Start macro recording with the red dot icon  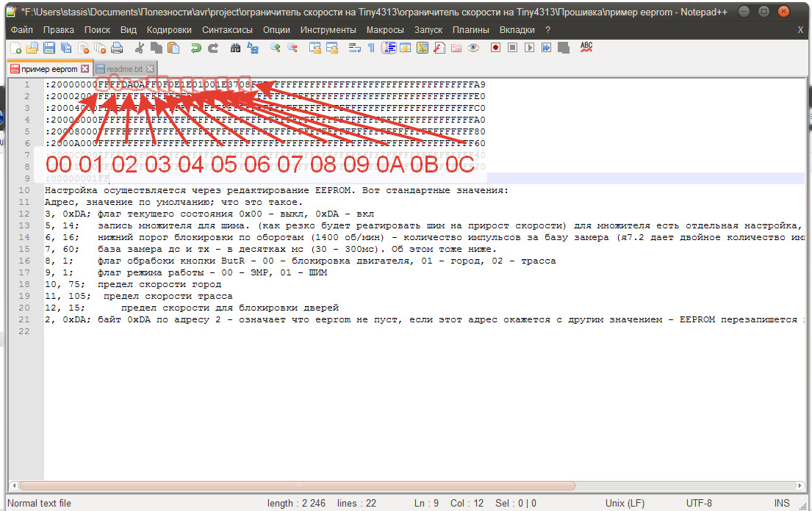pyautogui.click(x=495, y=48)
